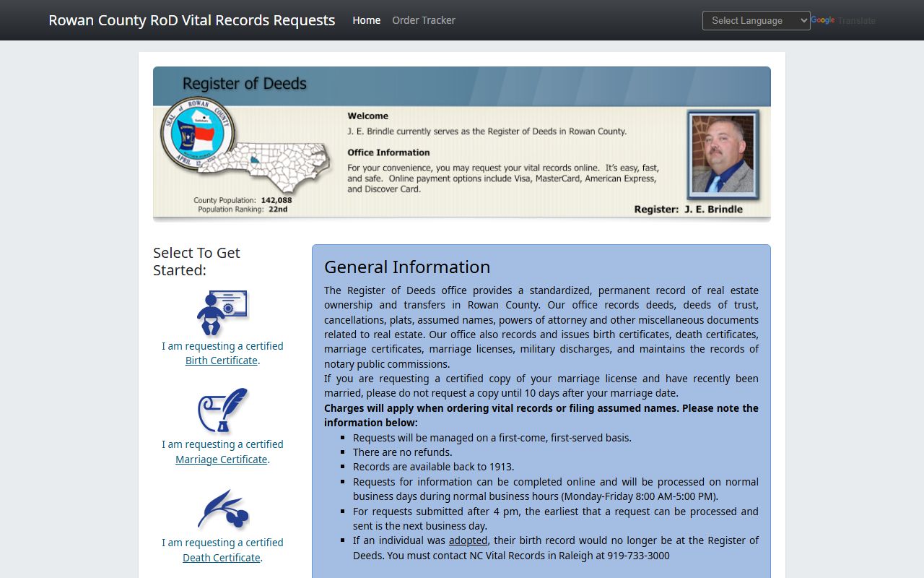924x578 pixels.
Task: Click the Google Translate logo
Action: tap(823, 20)
